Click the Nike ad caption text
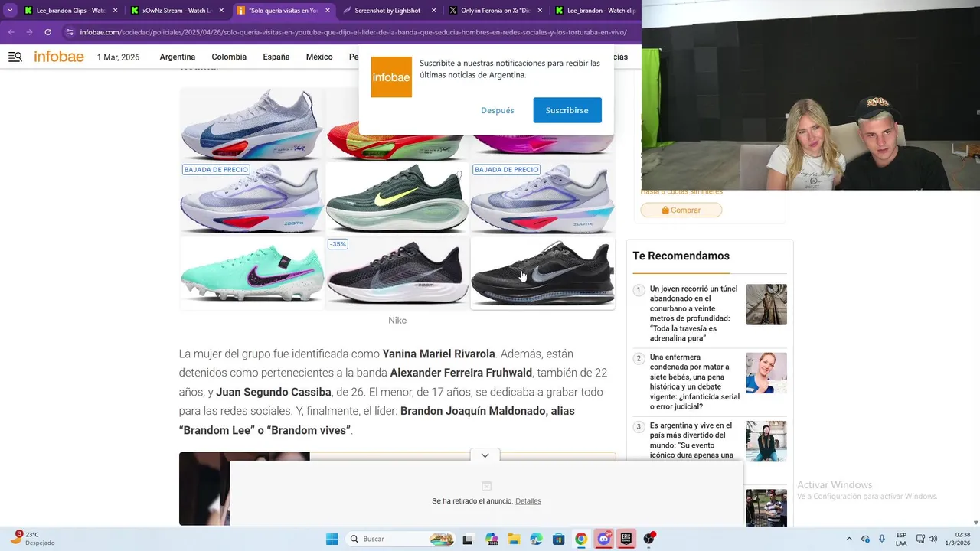Image resolution: width=980 pixels, height=551 pixels. (397, 321)
